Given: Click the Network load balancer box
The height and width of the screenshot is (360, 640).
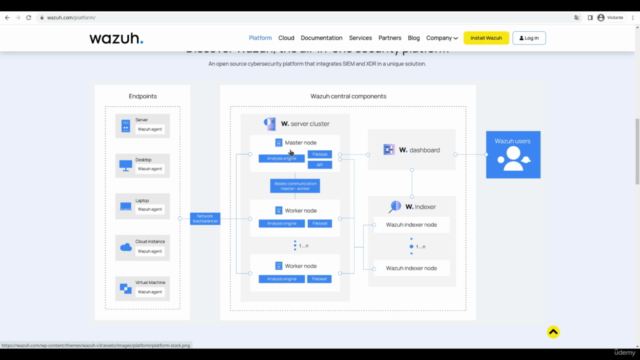Looking at the screenshot, I should 205,218.
